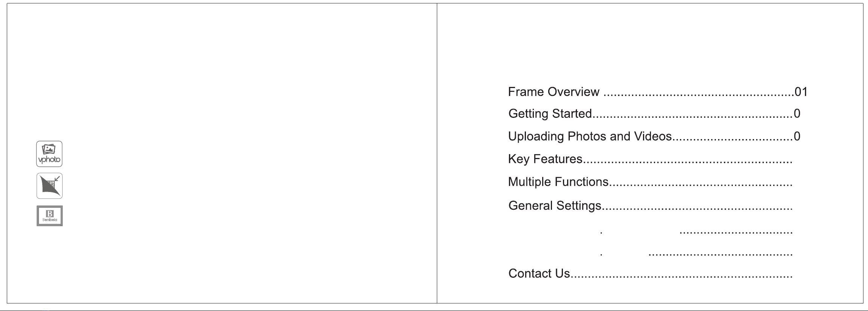The width and height of the screenshot is (868, 311).
Task: Click the QR code scan icon
Action: pyautogui.click(x=49, y=186)
